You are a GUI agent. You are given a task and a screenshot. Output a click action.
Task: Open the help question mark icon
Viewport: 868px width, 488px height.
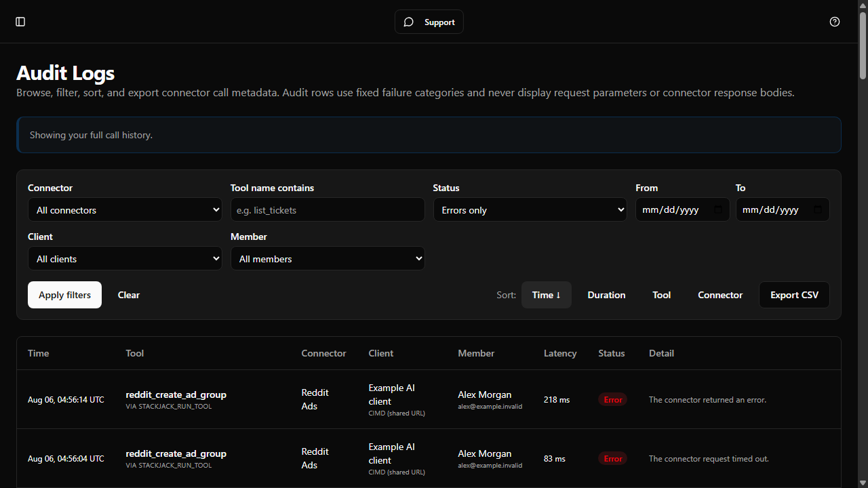click(835, 22)
